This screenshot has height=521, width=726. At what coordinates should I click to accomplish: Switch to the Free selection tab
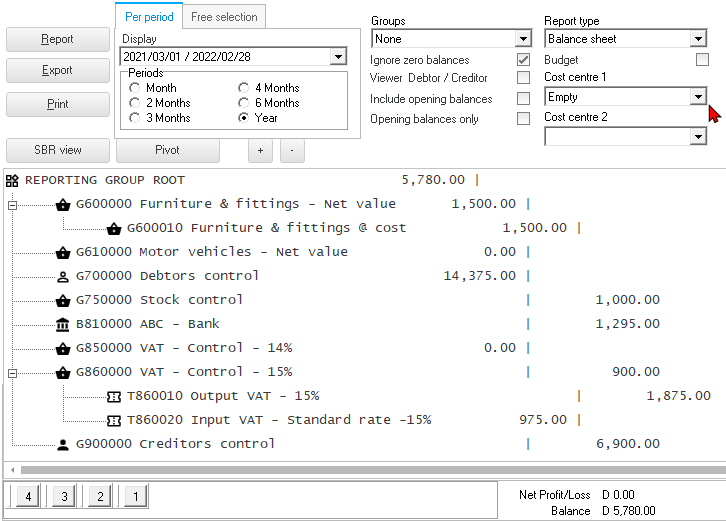[x=224, y=17]
